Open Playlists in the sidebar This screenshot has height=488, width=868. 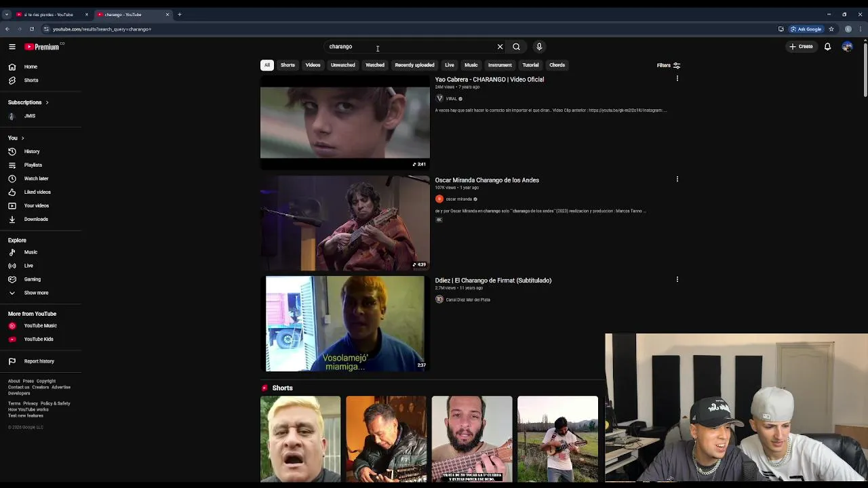pos(41,165)
